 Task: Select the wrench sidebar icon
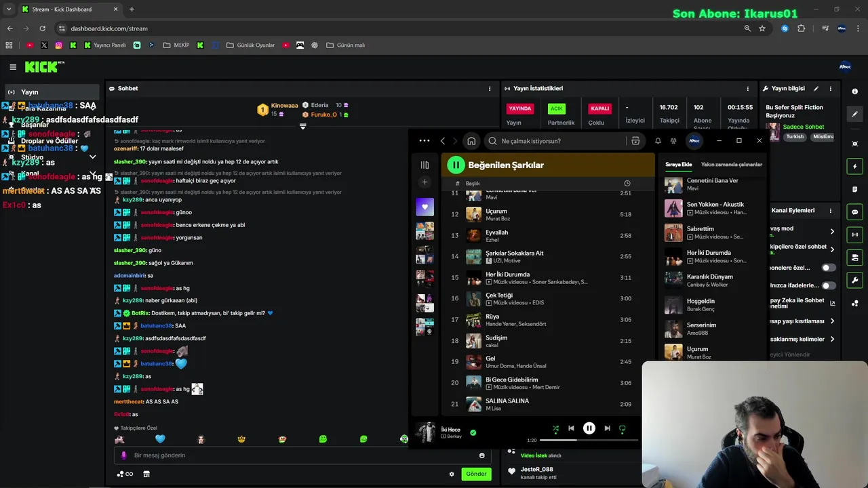(x=854, y=281)
